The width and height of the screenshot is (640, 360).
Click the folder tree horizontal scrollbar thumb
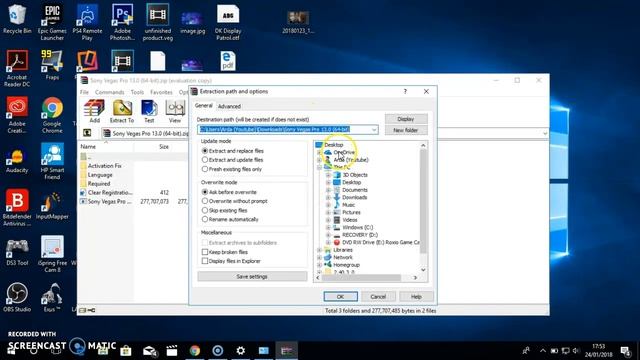click(x=361, y=278)
